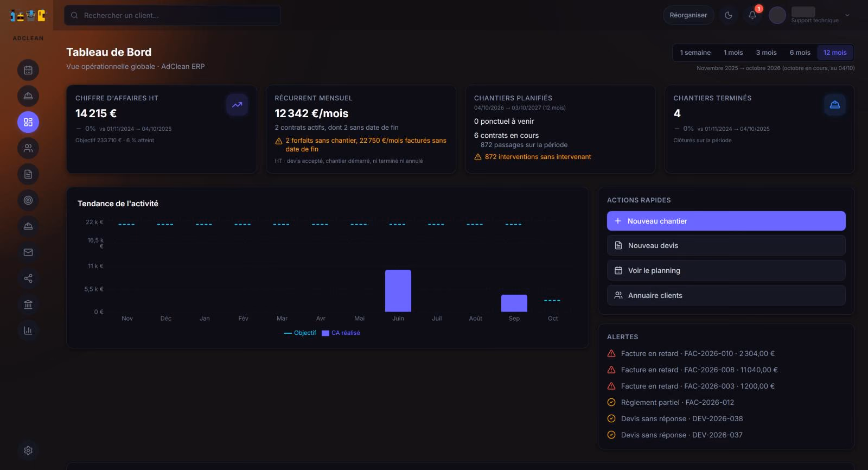
Task: Toggle the Objectif series in chart legend
Action: (300, 333)
